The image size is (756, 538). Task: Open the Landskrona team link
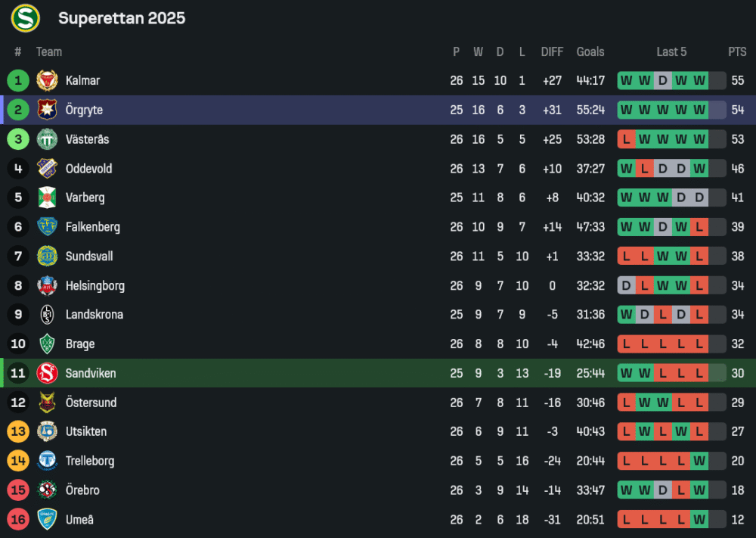coord(94,315)
